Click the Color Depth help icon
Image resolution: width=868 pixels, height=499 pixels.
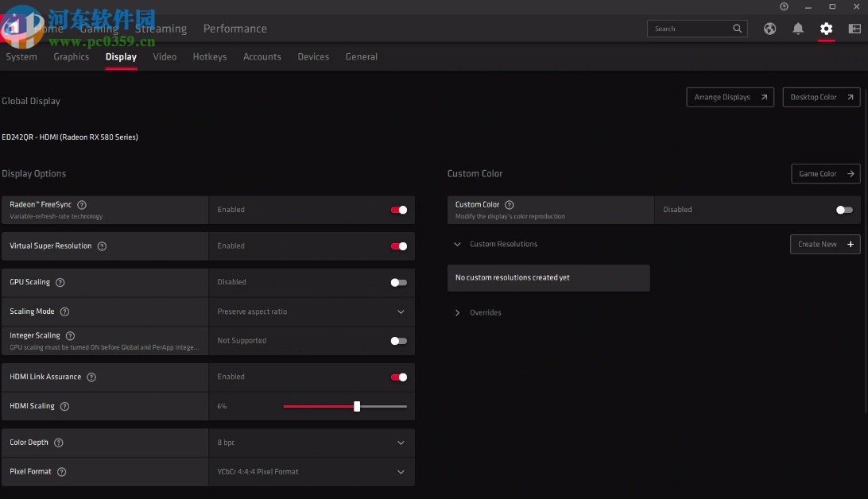59,443
